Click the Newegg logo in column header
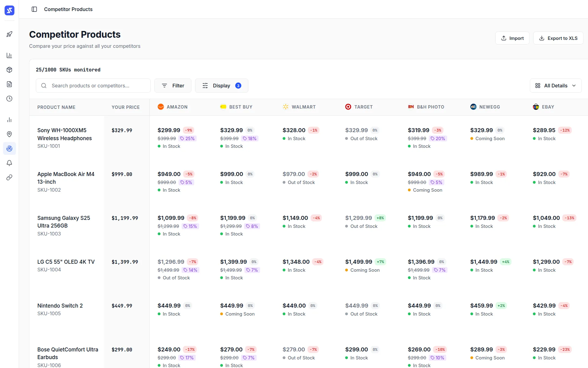The width and height of the screenshot is (588, 368). [473, 107]
